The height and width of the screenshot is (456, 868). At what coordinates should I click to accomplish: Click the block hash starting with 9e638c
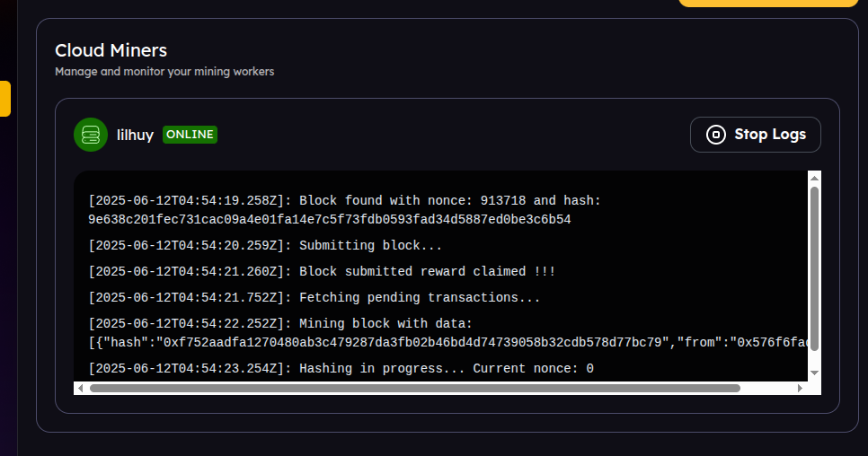[x=329, y=219]
